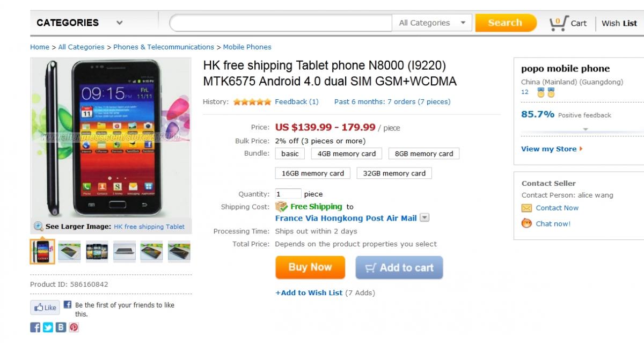Share product via Pinterest icon
This screenshot has width=644, height=343.
point(74,327)
